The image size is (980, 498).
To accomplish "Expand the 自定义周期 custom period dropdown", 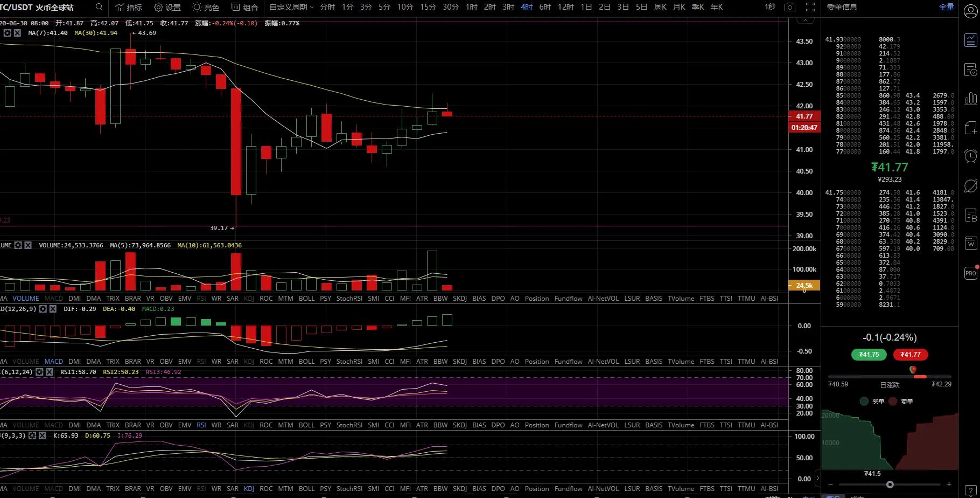I will (291, 7).
